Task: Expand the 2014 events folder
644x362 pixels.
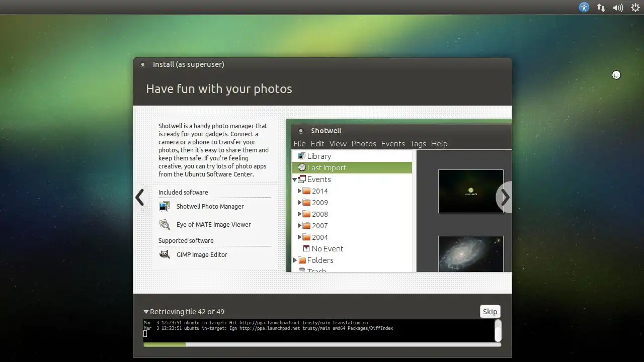Action: pyautogui.click(x=299, y=191)
